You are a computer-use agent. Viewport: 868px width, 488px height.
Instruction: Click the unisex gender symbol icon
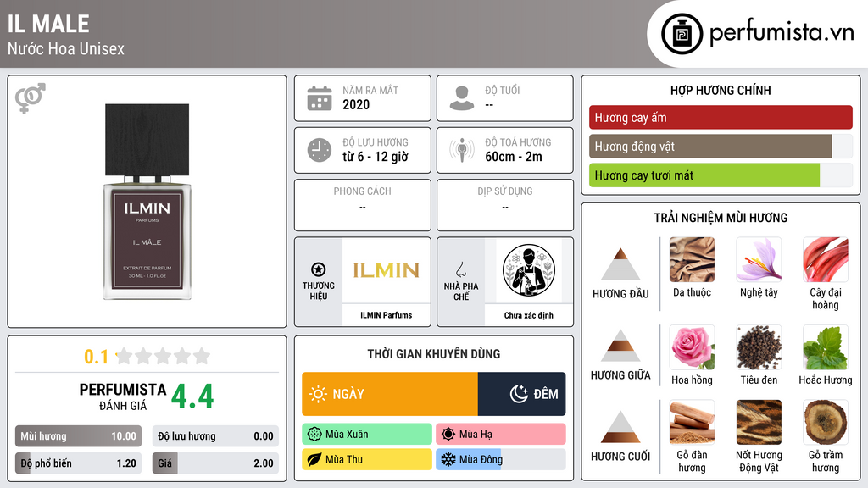[x=30, y=98]
